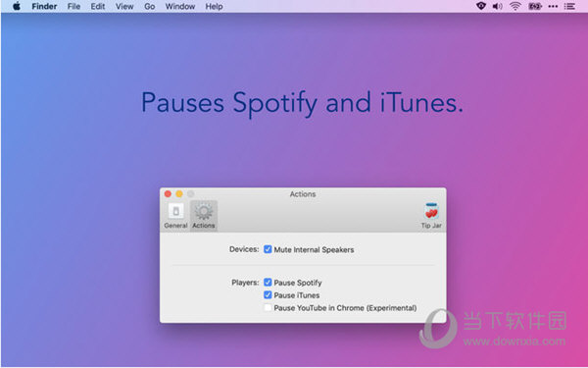The image size is (588, 368).
Task: Open the Wi-Fi status menu
Action: pyautogui.click(x=515, y=6)
